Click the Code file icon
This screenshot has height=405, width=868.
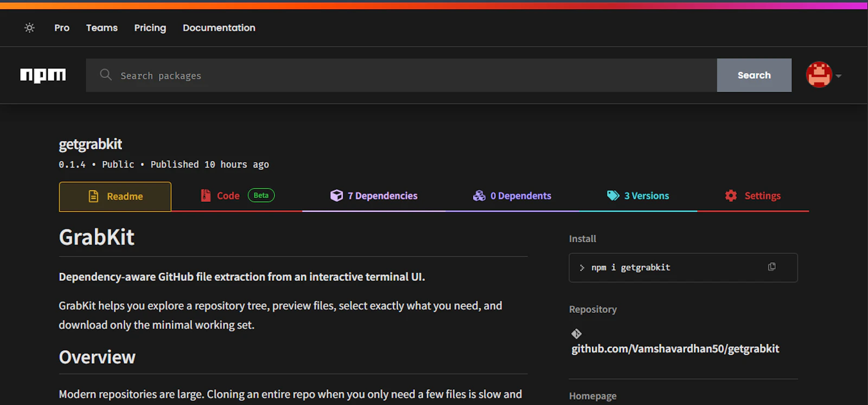point(206,196)
